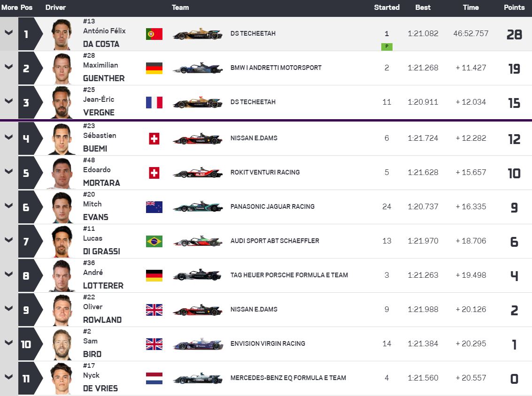Click the Panasonic Jaguar Racing car image

click(197, 207)
